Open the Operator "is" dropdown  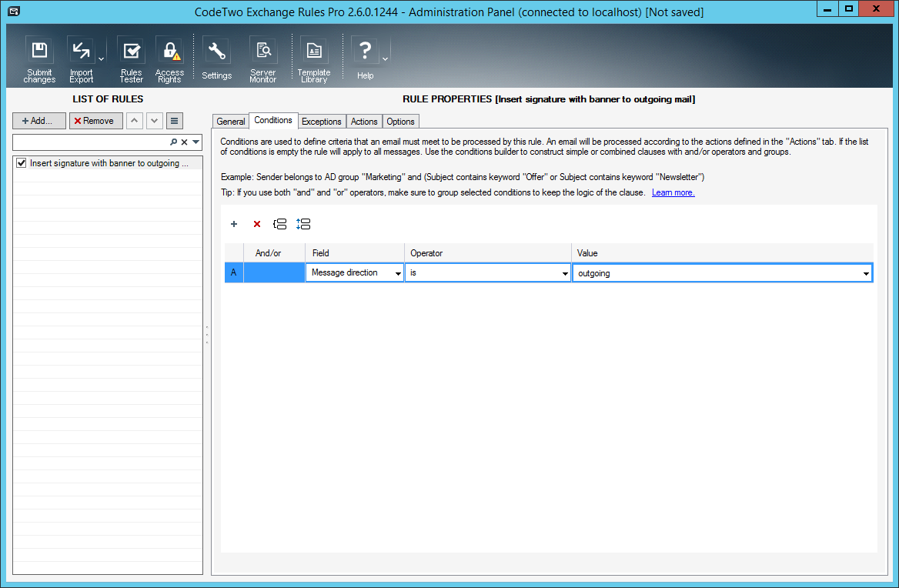566,273
